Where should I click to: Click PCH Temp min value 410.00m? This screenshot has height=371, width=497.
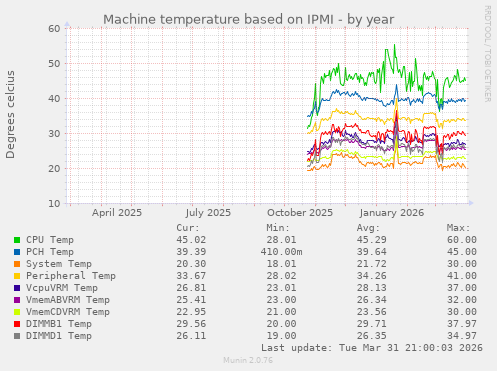281,252
